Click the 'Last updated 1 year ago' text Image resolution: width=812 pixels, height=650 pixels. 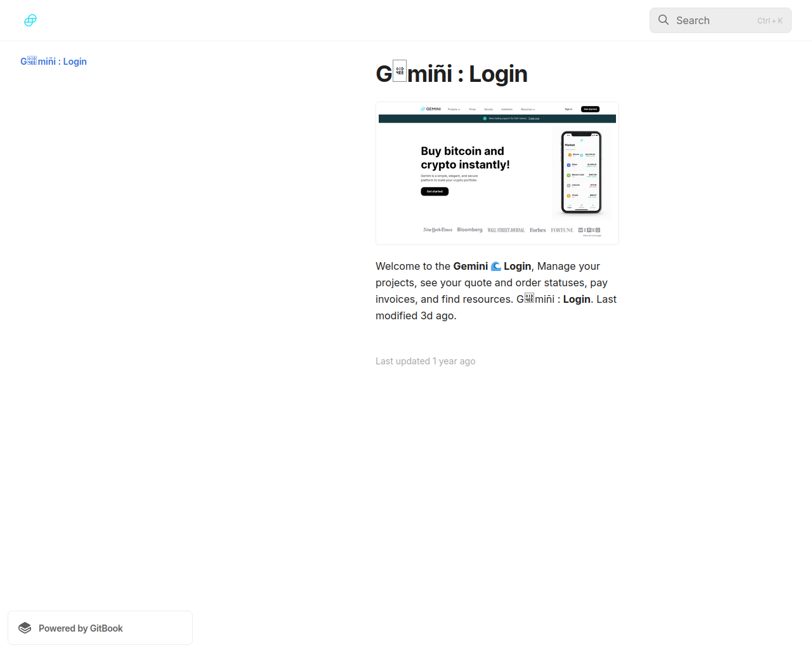click(426, 361)
